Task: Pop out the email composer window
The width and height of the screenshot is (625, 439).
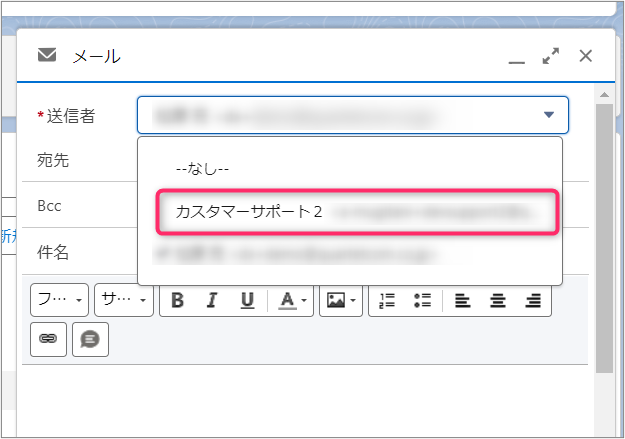Action: pyautogui.click(x=550, y=57)
